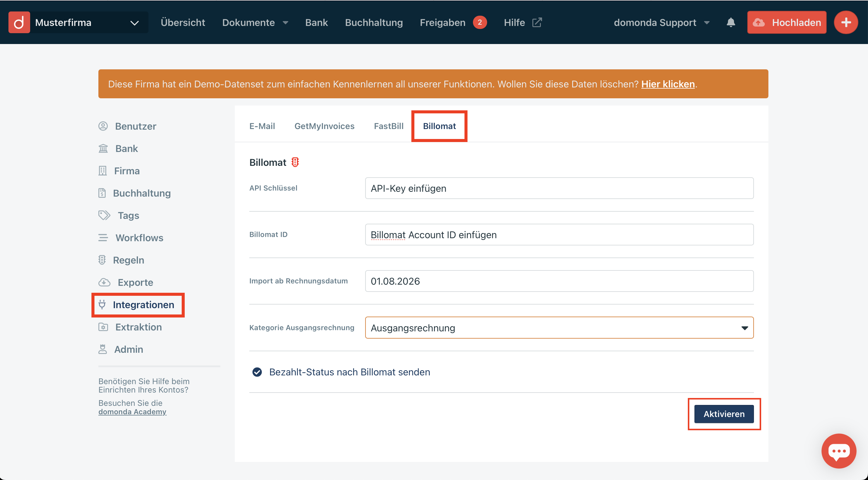The image size is (868, 480).
Task: Open Workflows settings in sidebar
Action: 139,238
